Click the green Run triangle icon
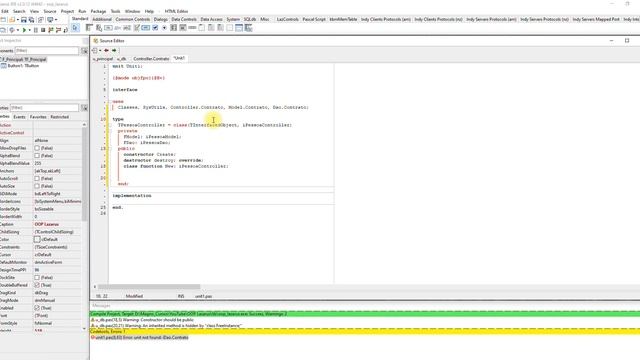The image size is (640, 360). (x=24, y=30)
